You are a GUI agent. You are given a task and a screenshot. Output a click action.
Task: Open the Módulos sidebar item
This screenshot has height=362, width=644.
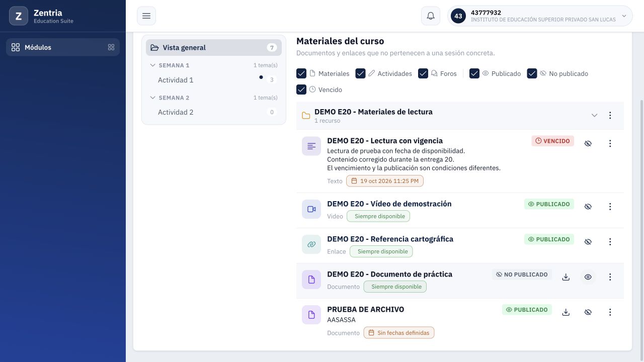click(x=63, y=47)
